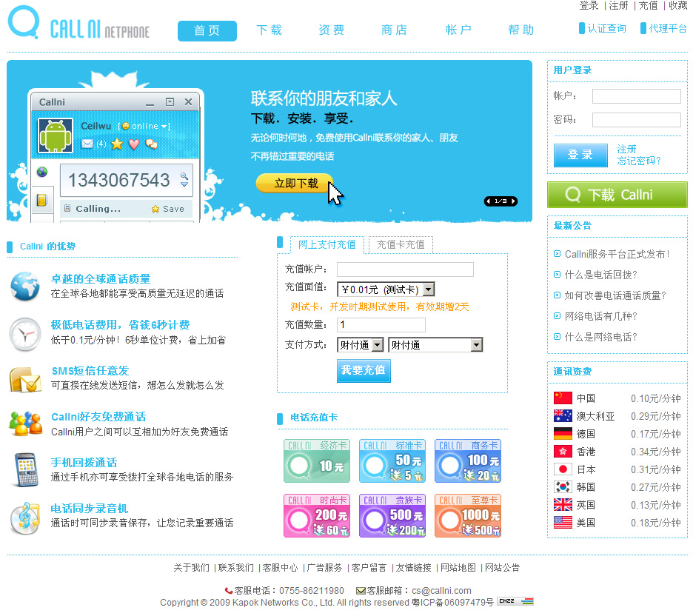
Task: Select the 50元 标准卡 recharge card
Action: 392,461
